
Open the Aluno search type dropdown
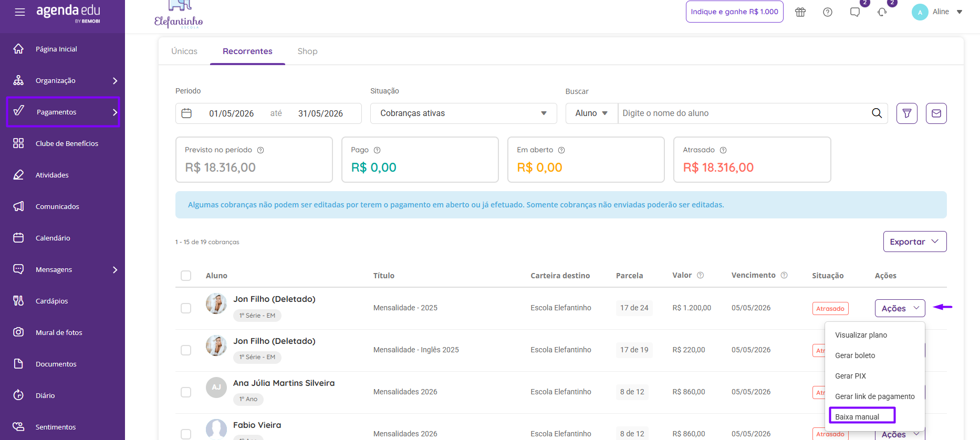point(592,113)
